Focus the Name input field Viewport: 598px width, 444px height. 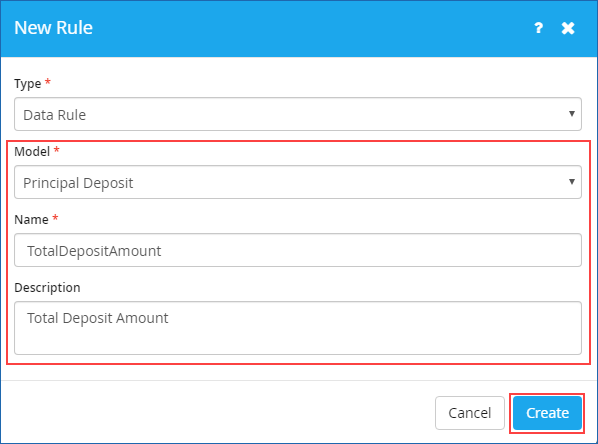tap(298, 250)
